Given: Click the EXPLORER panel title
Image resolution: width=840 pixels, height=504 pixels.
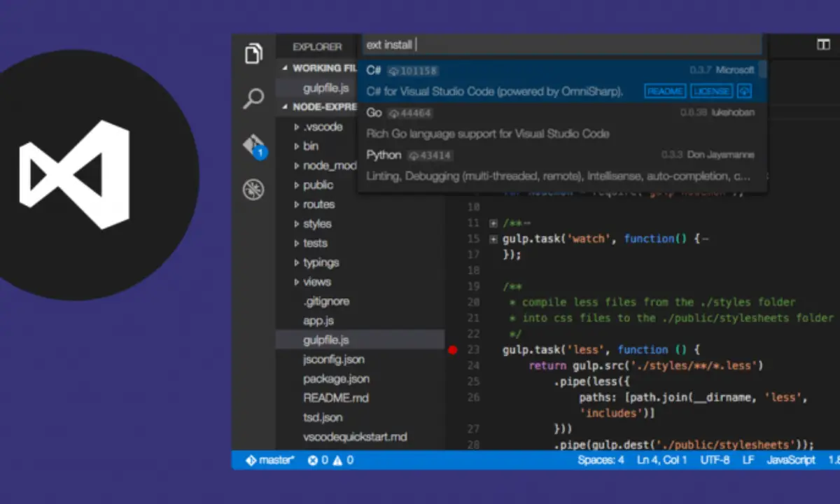Looking at the screenshot, I should pyautogui.click(x=317, y=47).
